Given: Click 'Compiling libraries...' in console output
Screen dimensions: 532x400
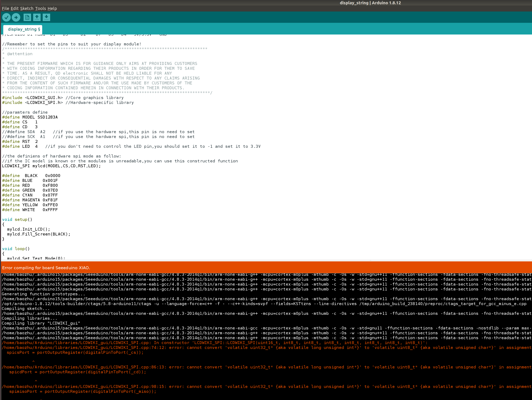Looking at the screenshot, I should pyautogui.click(x=29, y=318).
